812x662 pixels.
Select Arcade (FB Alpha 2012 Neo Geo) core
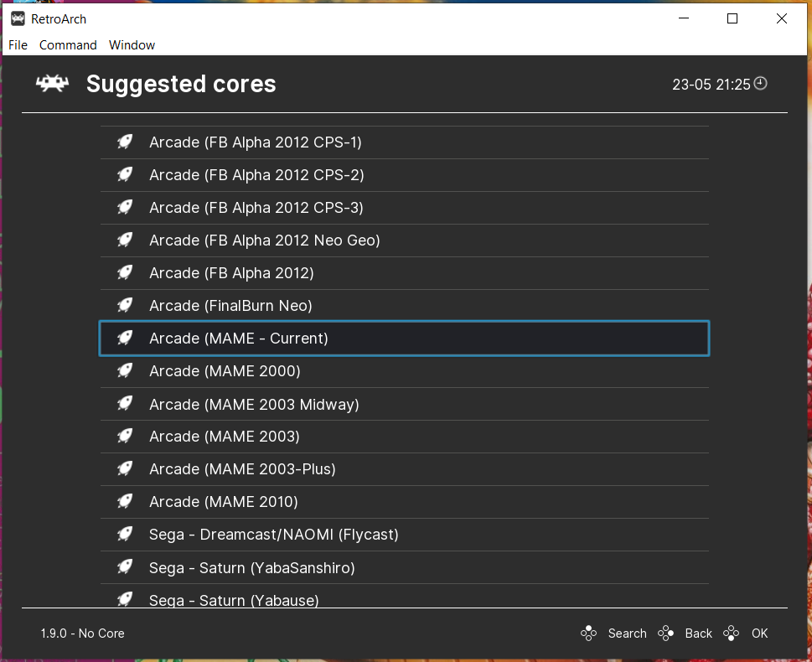tap(405, 240)
